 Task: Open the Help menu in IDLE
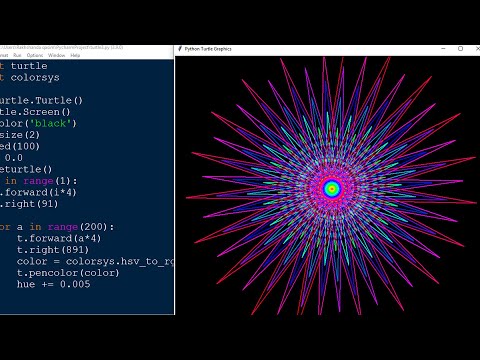pyautogui.click(x=75, y=55)
